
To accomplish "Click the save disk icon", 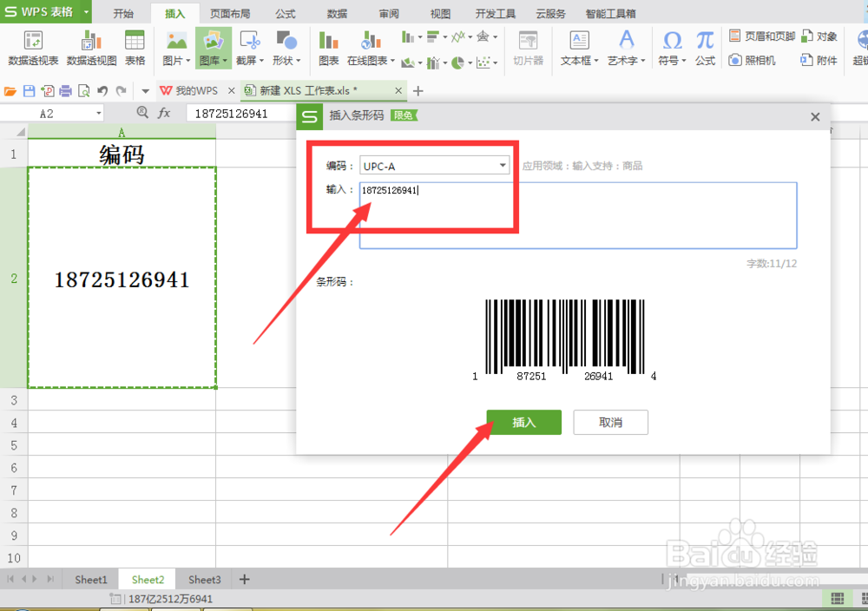I will point(29,91).
